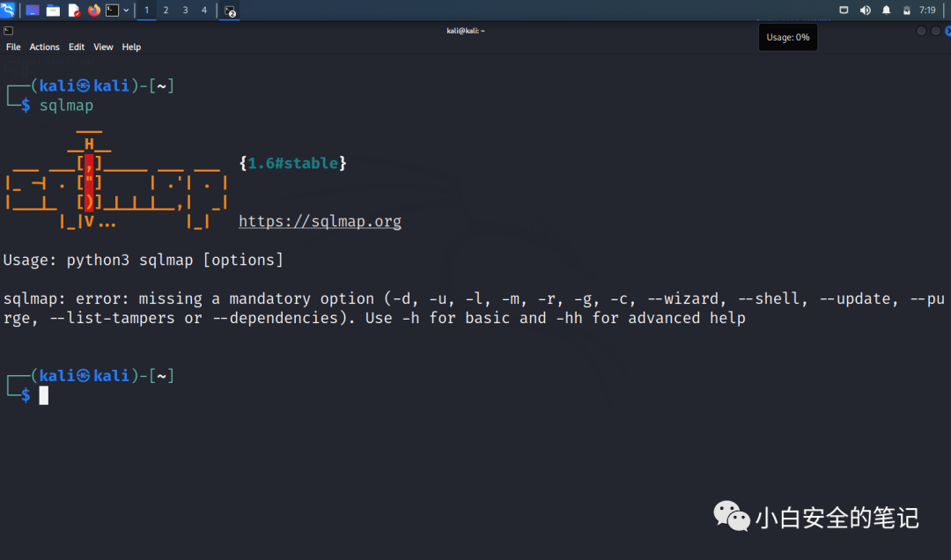Open the Kali dragon applications menu

tap(8, 10)
